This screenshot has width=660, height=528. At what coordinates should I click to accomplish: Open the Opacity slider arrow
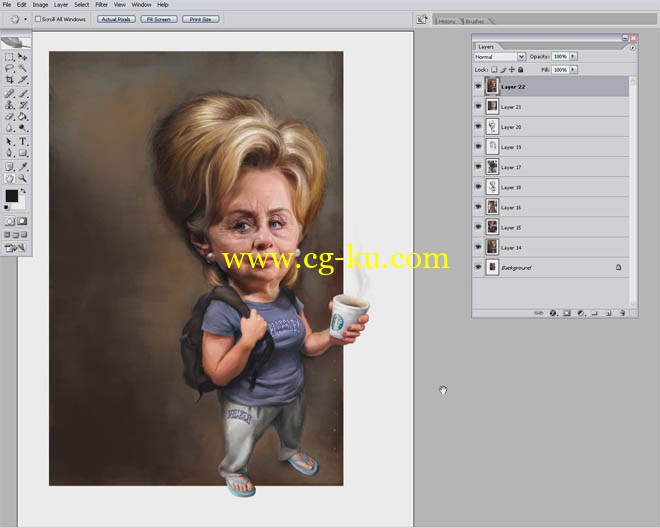click(573, 56)
